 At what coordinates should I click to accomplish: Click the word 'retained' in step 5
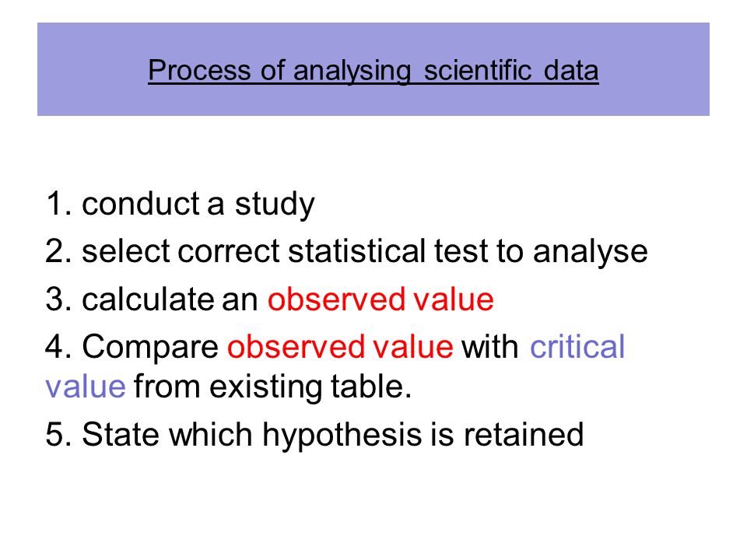click(x=524, y=434)
